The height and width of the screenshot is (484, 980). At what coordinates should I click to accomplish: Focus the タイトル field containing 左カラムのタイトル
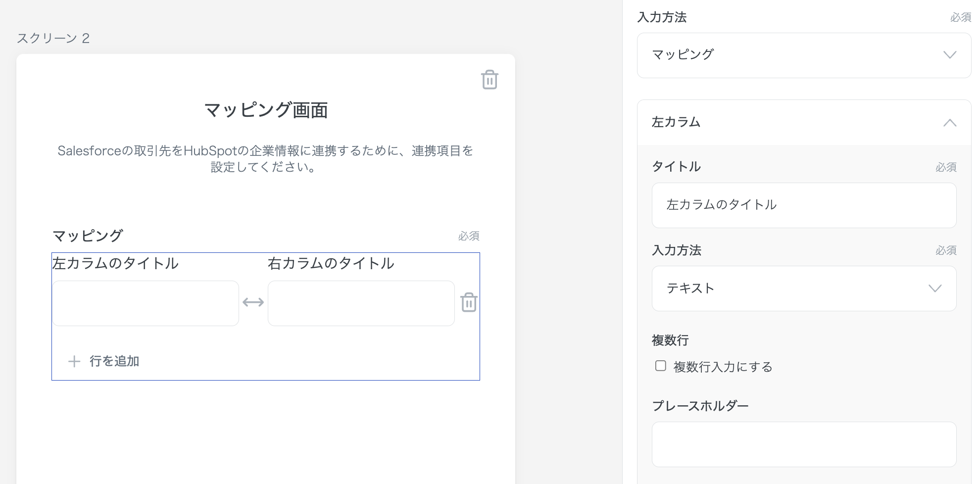click(804, 205)
